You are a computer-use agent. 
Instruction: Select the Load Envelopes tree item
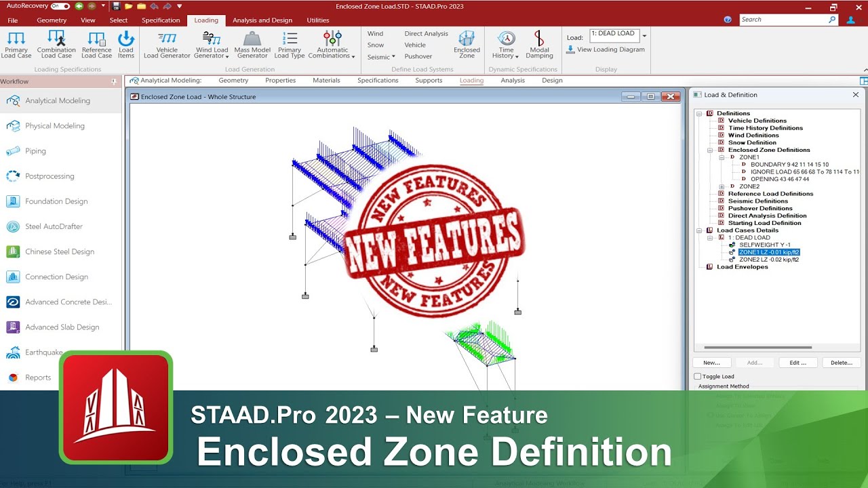click(743, 267)
